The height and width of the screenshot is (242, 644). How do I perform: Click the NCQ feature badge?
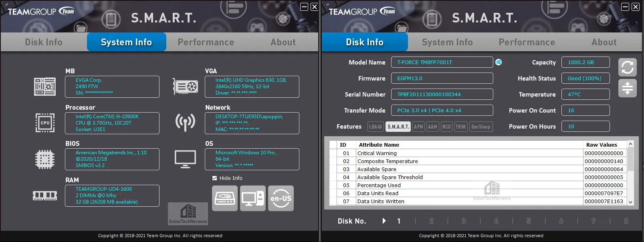point(446,127)
